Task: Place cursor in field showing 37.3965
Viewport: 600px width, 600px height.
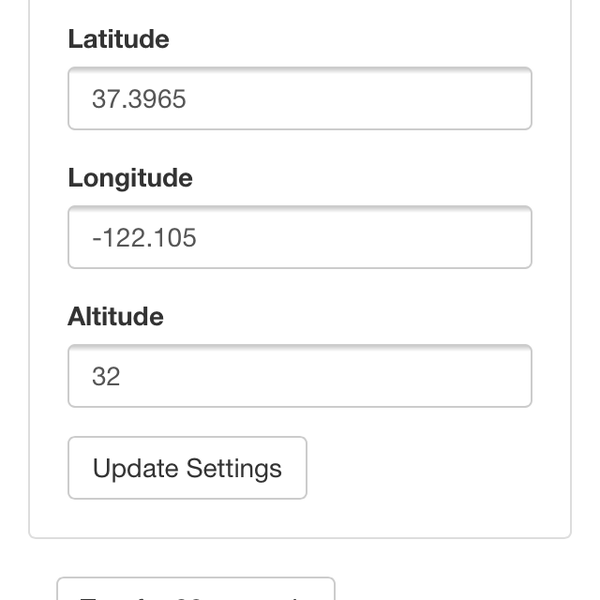Action: click(299, 98)
